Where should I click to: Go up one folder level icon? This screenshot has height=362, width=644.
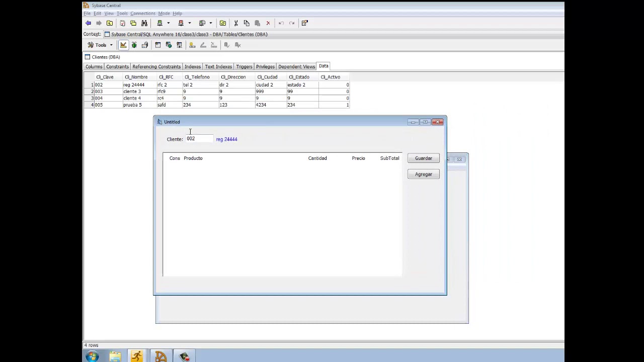click(110, 23)
